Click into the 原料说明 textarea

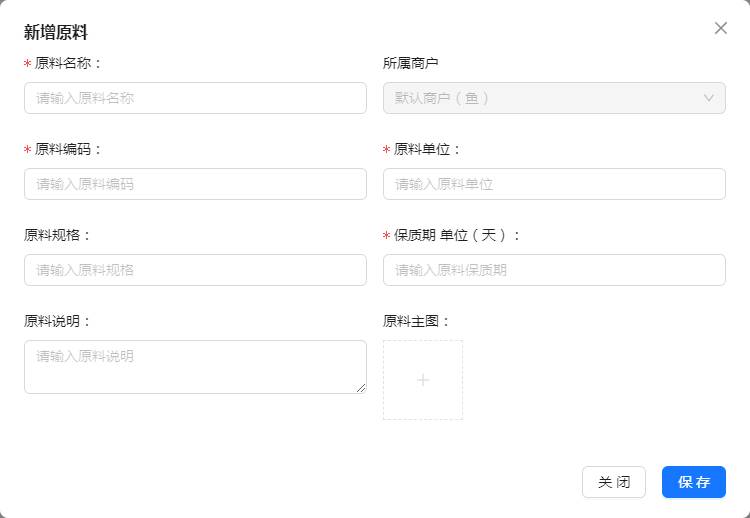(195, 367)
